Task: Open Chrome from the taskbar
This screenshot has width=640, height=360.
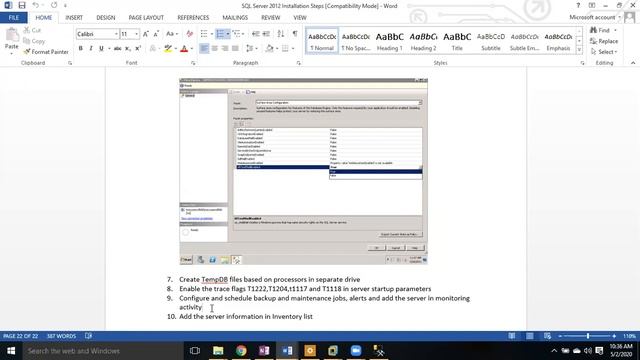Action: coord(241,351)
